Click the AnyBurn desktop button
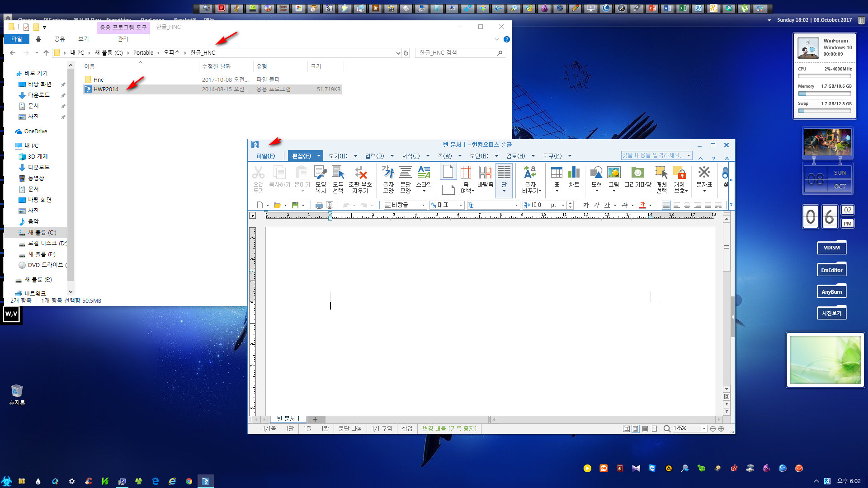Viewport: 868px width, 488px height. click(x=831, y=291)
